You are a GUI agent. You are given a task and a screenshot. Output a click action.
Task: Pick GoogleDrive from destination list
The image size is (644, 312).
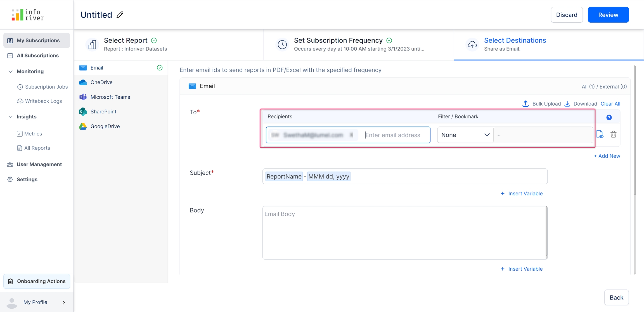pos(105,126)
